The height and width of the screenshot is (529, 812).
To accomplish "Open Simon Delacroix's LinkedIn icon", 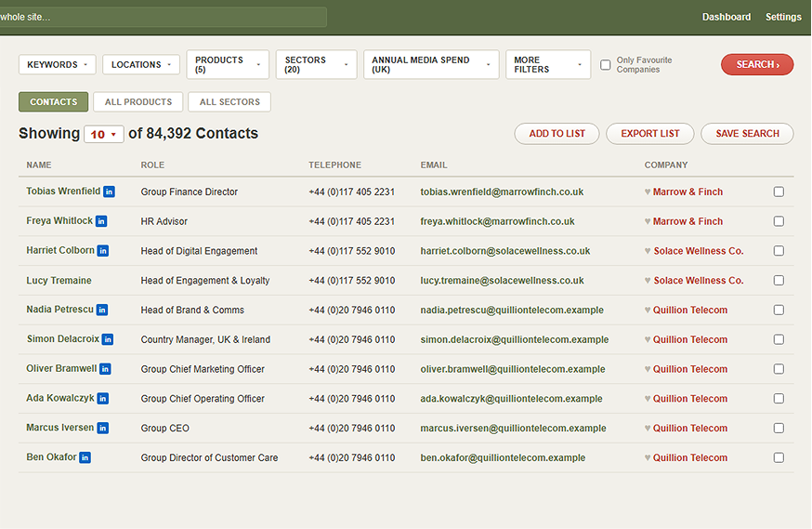I will pyautogui.click(x=107, y=339).
